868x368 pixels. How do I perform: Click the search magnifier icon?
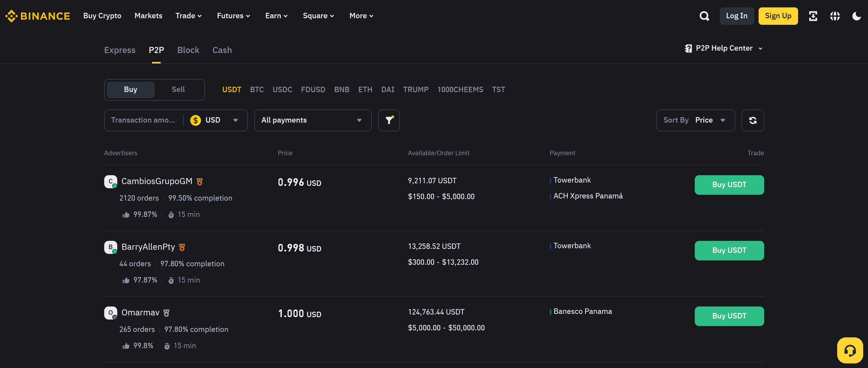coord(704,16)
